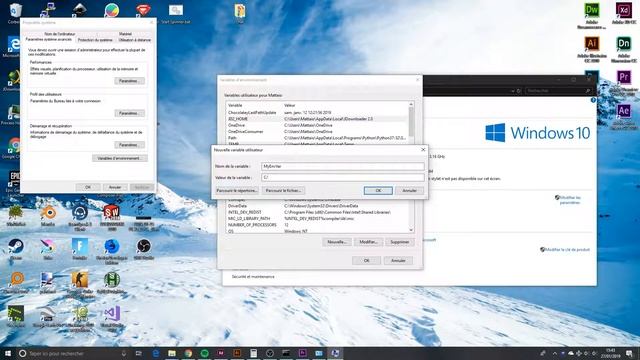Open Spotify from the taskbar
This screenshot has width=640, height=360.
(204, 353)
